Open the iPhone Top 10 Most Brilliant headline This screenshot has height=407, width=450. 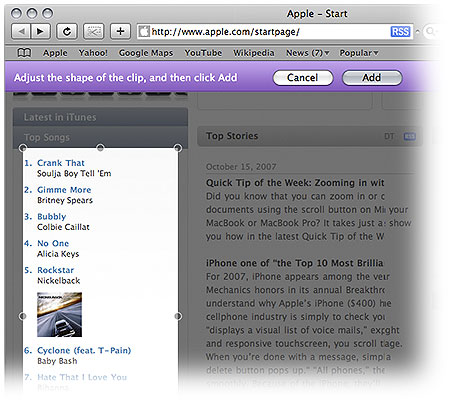pyautogui.click(x=295, y=263)
